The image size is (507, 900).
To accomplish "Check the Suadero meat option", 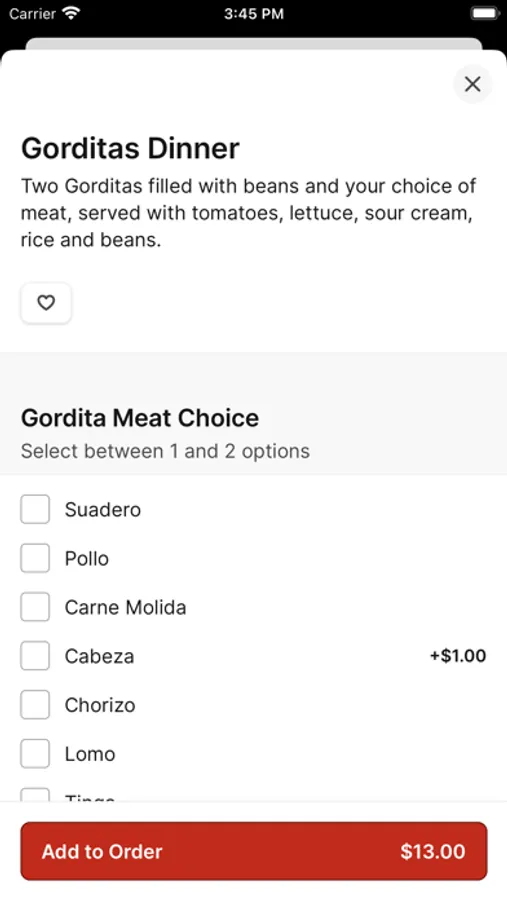I will coord(35,509).
